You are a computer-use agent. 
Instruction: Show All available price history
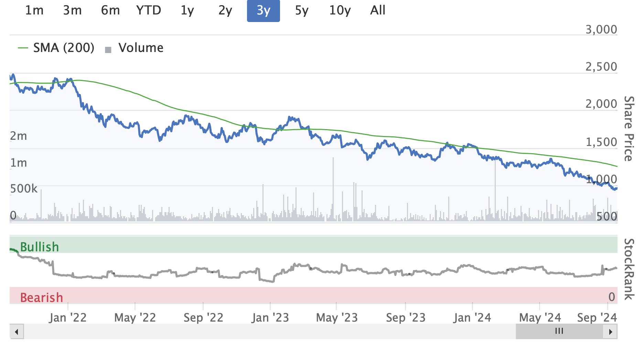point(378,10)
